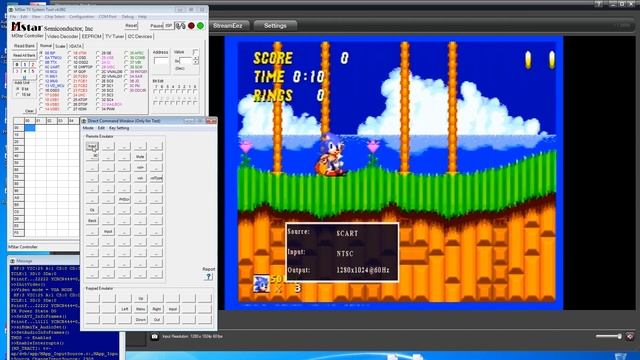640x360 pixels.
Task: Click bank keypad digit 0 button
Action: click(x=17, y=64)
